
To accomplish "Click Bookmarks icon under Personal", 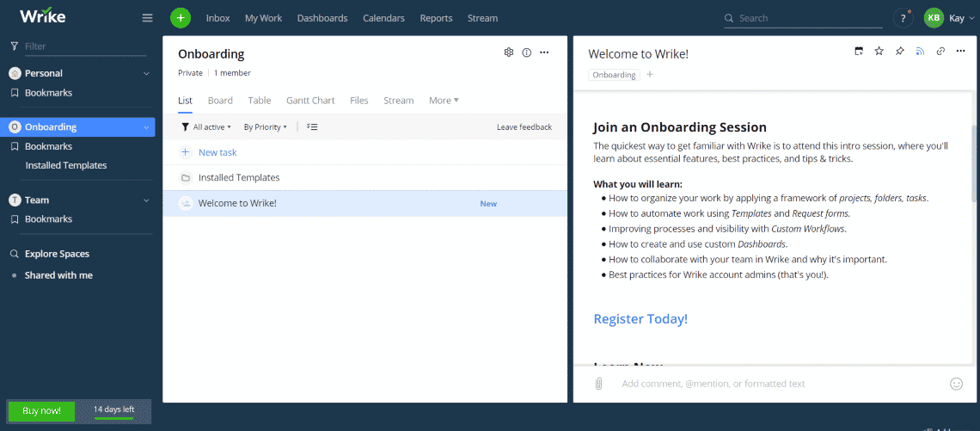I will pyautogui.click(x=15, y=93).
